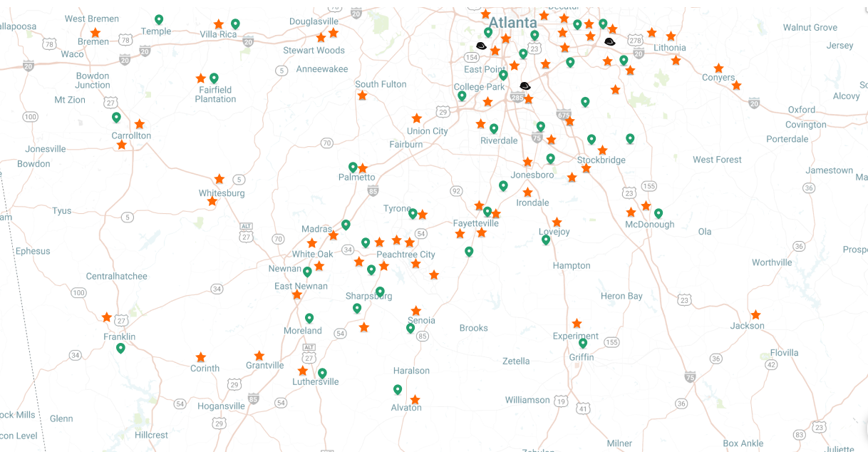The image size is (868, 452).
Task: Click the orange star above Jackson
Action: 755,315
